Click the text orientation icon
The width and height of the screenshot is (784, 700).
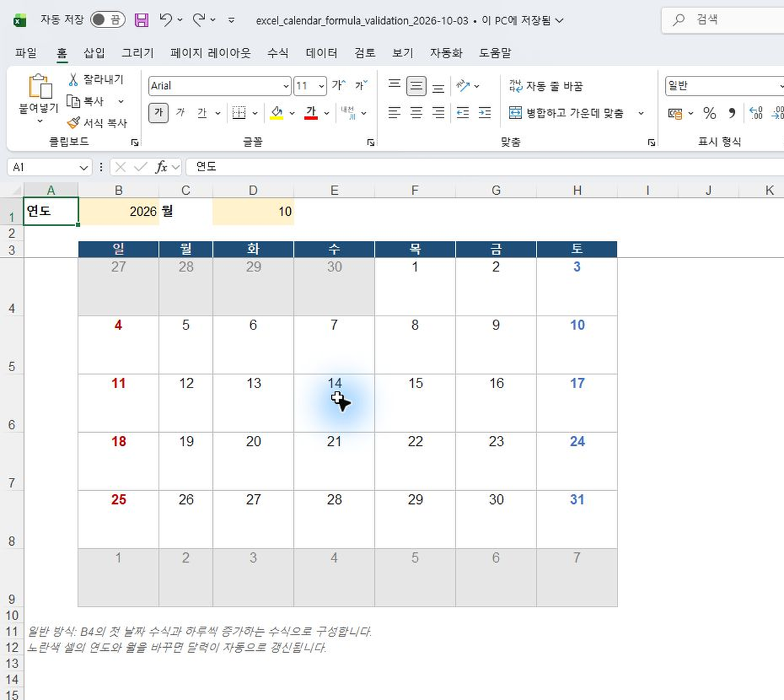point(463,86)
